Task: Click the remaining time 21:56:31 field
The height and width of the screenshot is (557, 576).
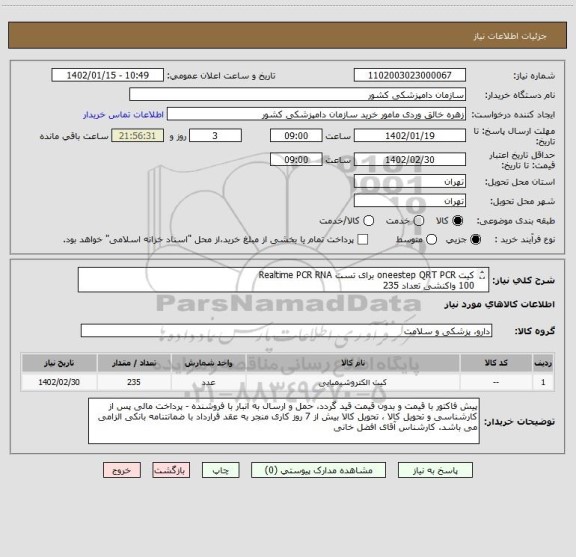Action: point(137,136)
